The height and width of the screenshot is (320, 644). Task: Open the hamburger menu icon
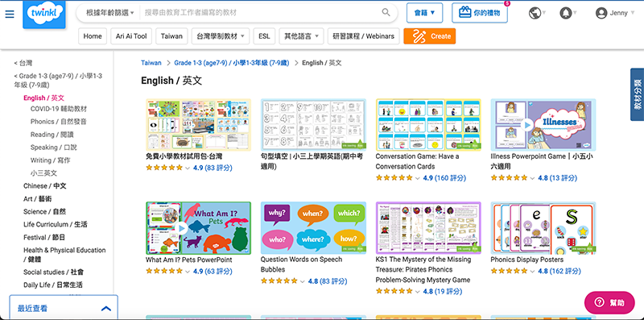[10, 14]
